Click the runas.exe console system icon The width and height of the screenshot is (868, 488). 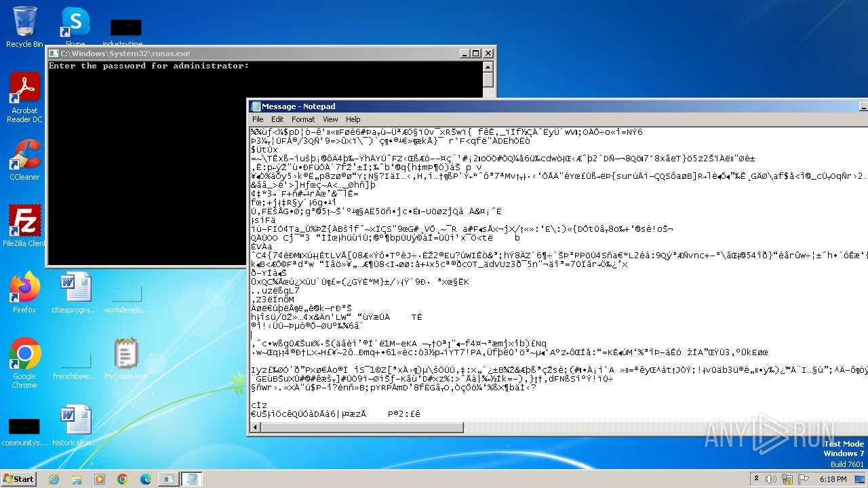(x=54, y=54)
